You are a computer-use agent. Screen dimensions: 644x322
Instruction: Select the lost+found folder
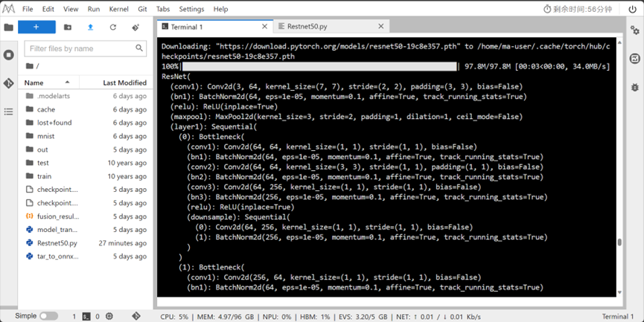click(86, 123)
